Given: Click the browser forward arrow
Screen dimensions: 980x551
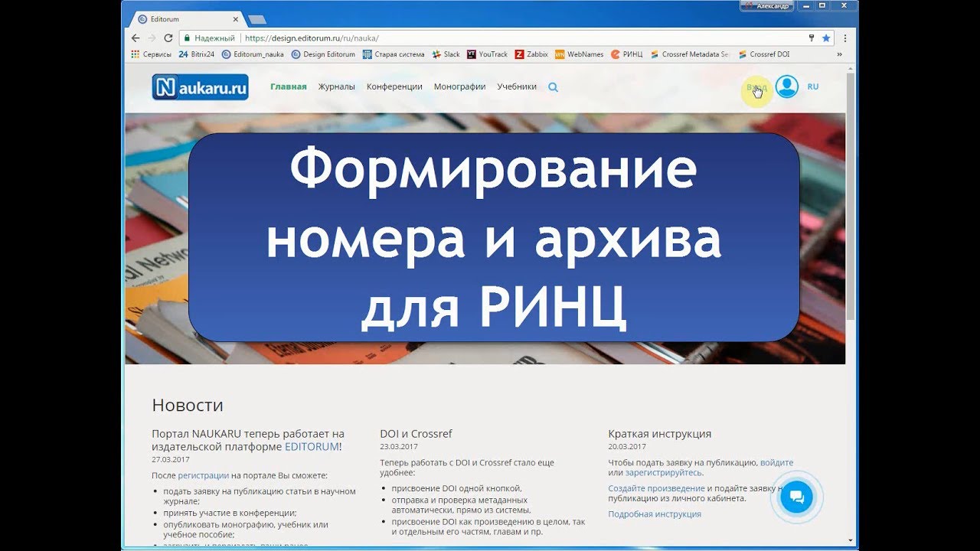Looking at the screenshot, I should click(x=152, y=37).
